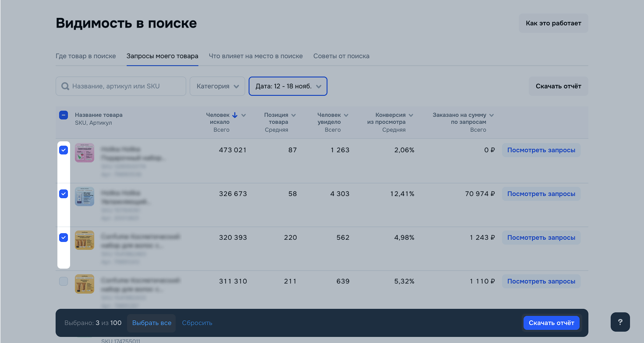This screenshot has width=644, height=343.
Task: Check the unselected 311 310 row checkbox
Action: 64,281
